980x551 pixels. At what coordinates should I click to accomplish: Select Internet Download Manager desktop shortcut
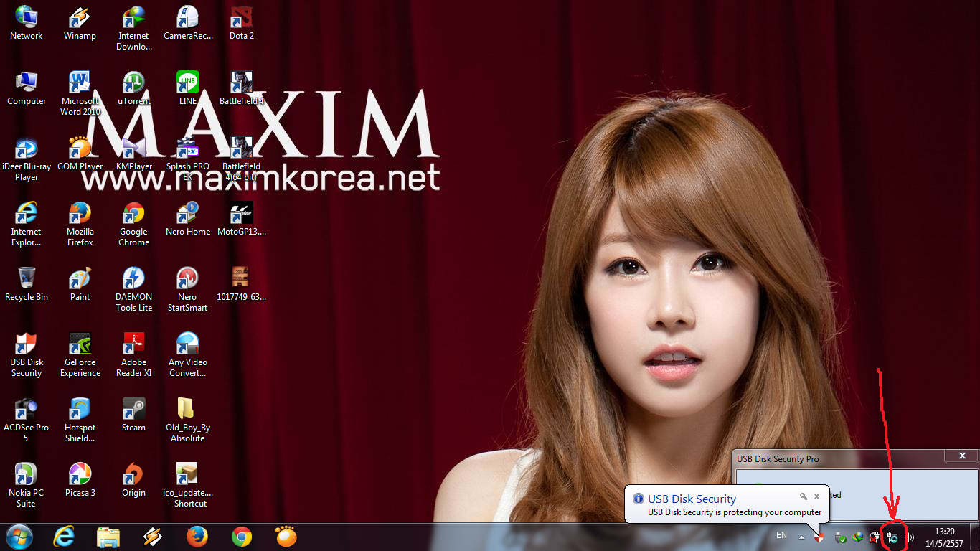coord(134,28)
